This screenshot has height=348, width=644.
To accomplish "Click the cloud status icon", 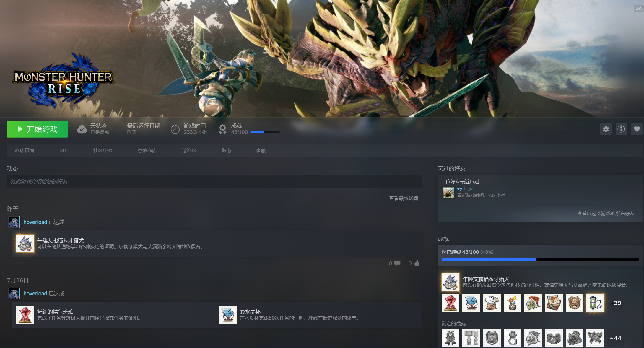I will 82,129.
